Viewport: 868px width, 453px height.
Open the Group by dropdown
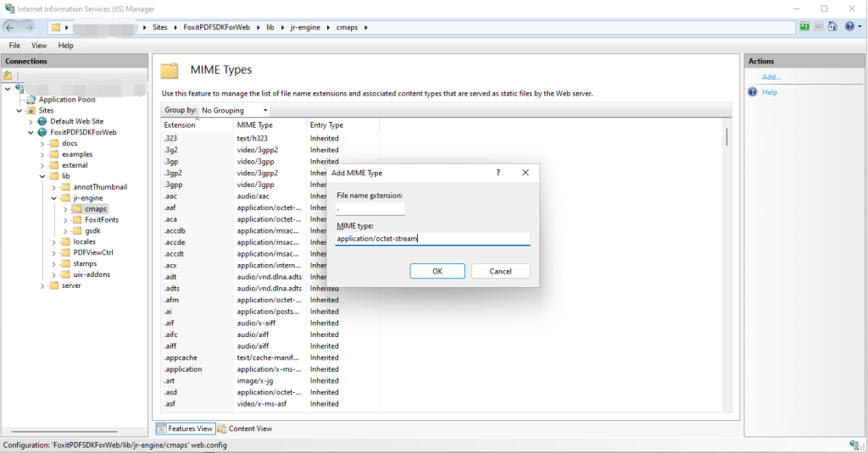pyautogui.click(x=234, y=110)
